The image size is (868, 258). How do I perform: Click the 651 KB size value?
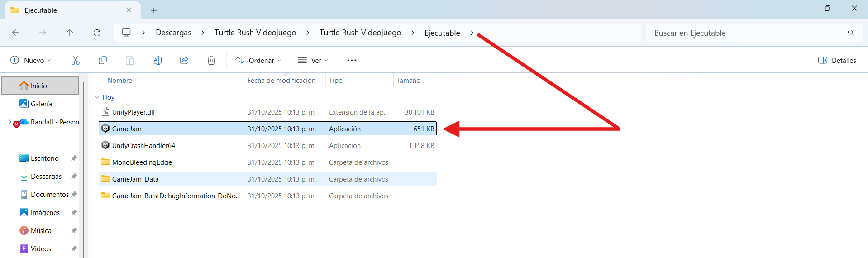click(x=424, y=129)
